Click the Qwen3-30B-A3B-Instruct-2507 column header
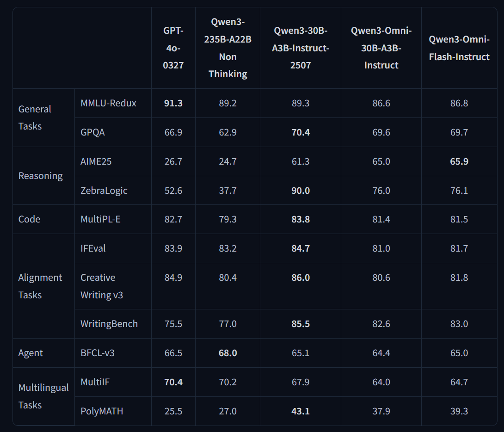This screenshot has height=432, width=504. coord(301,48)
